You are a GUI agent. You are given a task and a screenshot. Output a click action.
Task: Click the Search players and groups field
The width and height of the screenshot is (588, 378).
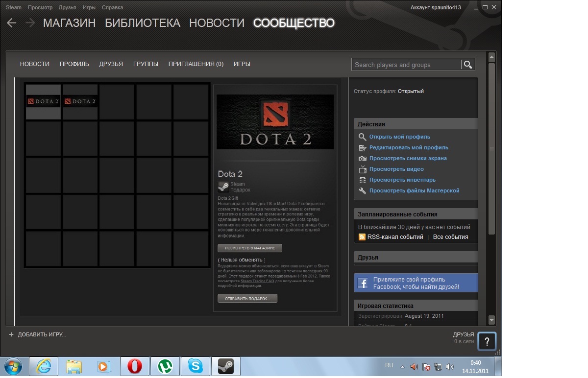[x=406, y=65]
